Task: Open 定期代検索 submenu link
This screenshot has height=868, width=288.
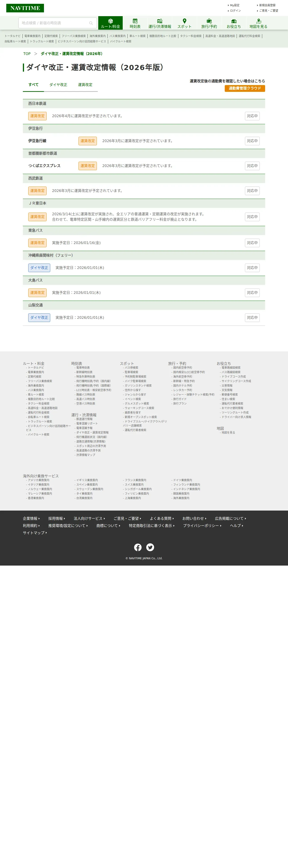Action: 51,36
